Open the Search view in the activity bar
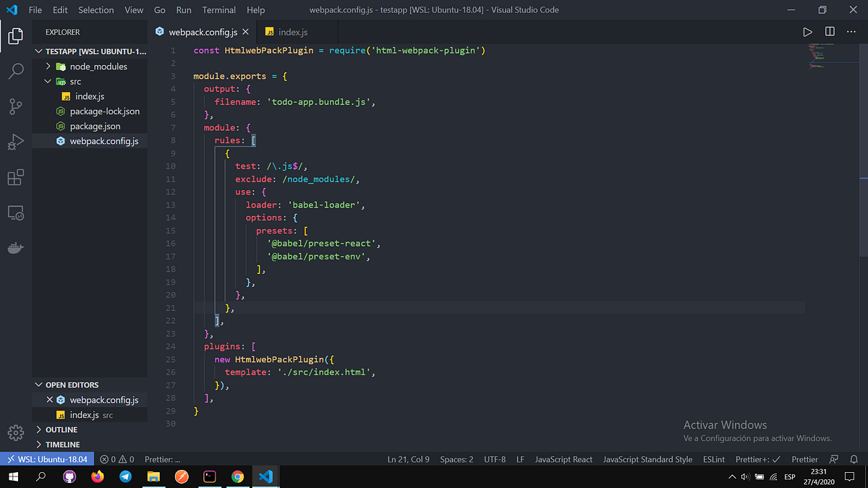The image size is (868, 488). coord(16,71)
